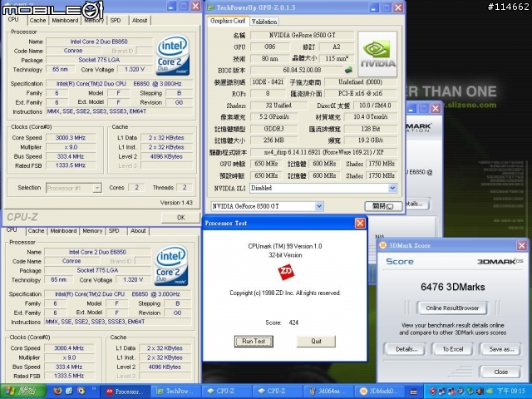Click the GDDR3 memory type value in GPU-Z
Image resolution: width=532 pixels, height=399 pixels.
(x=273, y=129)
